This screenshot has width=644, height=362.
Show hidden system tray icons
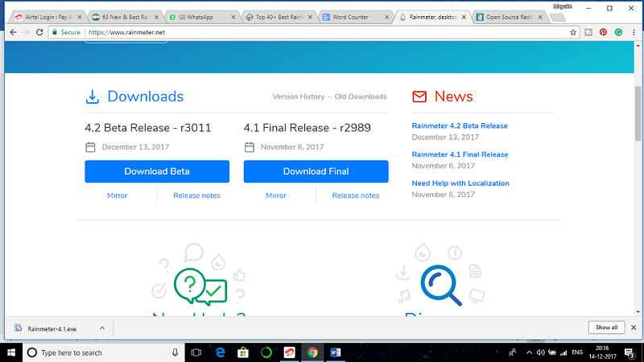tap(529, 352)
